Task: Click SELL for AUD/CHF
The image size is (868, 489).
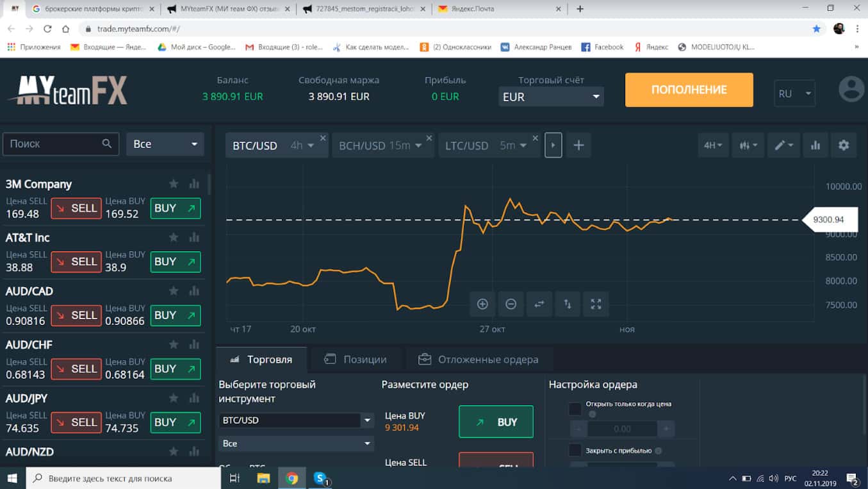Action: click(x=77, y=369)
